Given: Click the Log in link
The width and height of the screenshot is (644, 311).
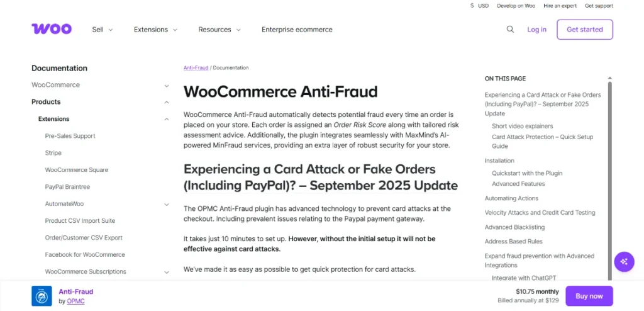Looking at the screenshot, I should pyautogui.click(x=536, y=30).
